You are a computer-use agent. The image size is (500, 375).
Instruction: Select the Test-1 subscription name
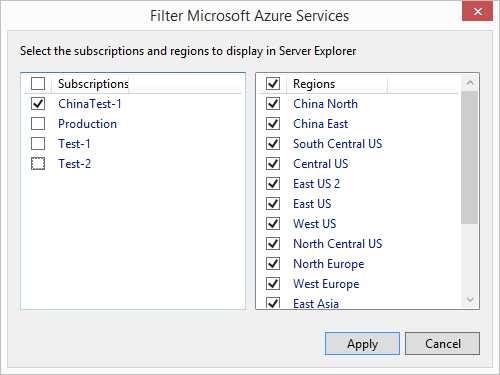(x=74, y=144)
